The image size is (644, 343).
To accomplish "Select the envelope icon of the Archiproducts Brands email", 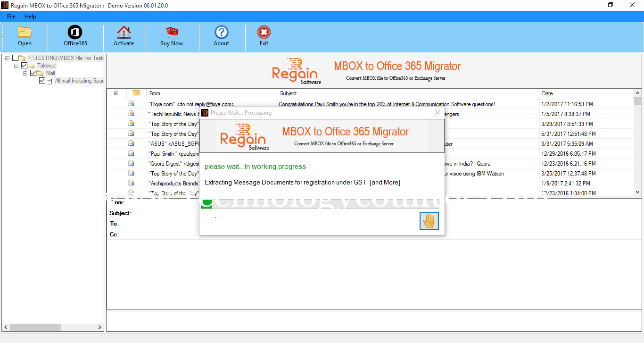I will click(131, 183).
